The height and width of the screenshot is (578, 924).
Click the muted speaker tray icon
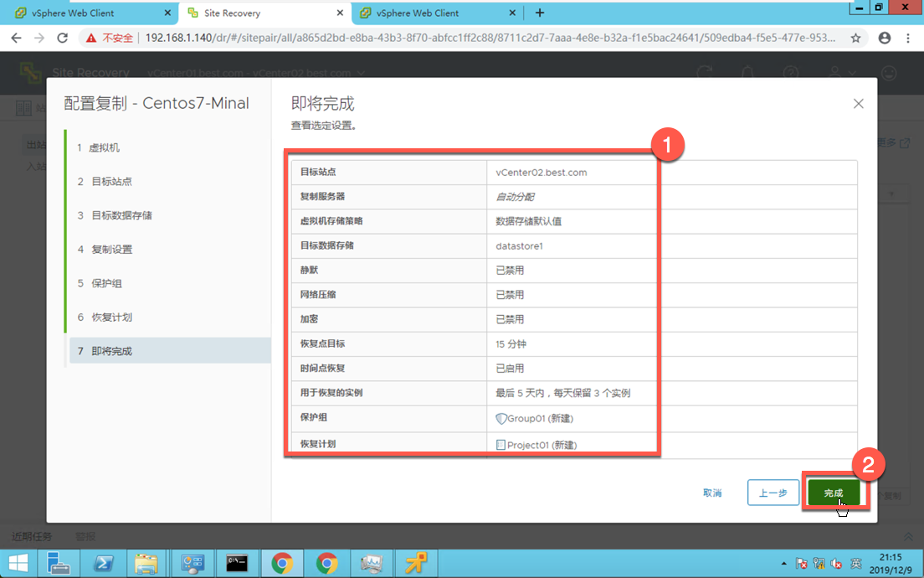(x=835, y=563)
